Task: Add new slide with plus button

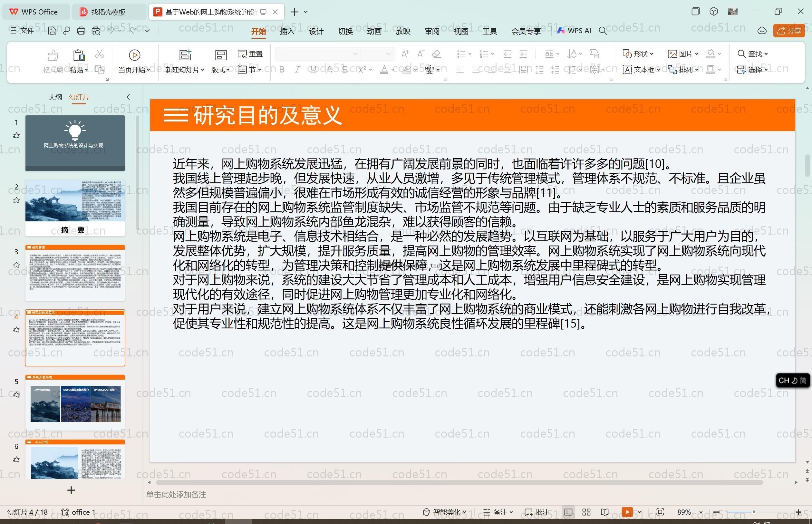Action: point(71,490)
